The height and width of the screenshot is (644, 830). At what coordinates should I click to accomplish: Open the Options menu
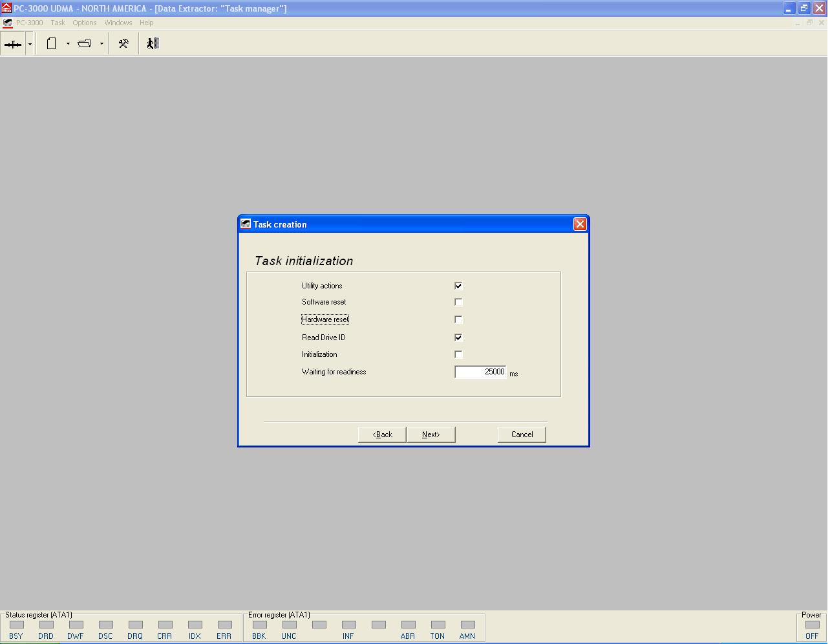[85, 23]
